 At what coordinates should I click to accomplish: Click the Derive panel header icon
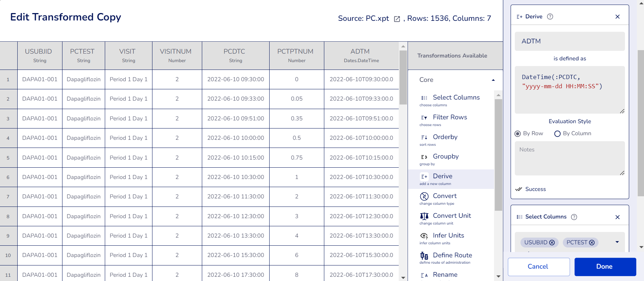(x=519, y=17)
